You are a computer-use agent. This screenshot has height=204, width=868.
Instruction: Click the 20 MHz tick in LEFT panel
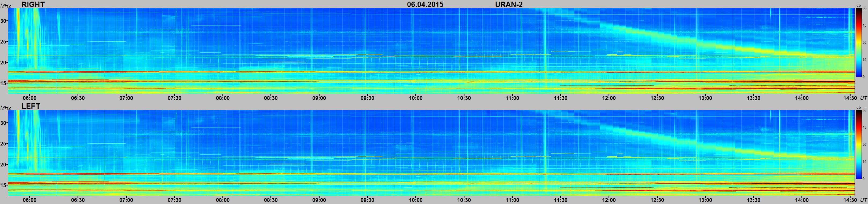[3, 165]
